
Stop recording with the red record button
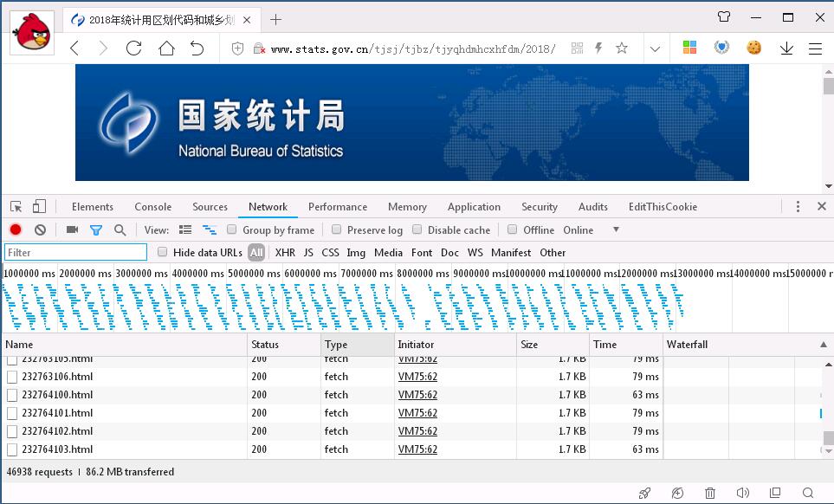pos(16,229)
